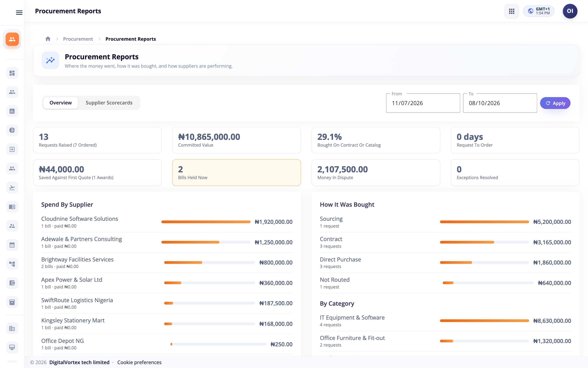Select Brightway Facilities Services row

click(167, 263)
